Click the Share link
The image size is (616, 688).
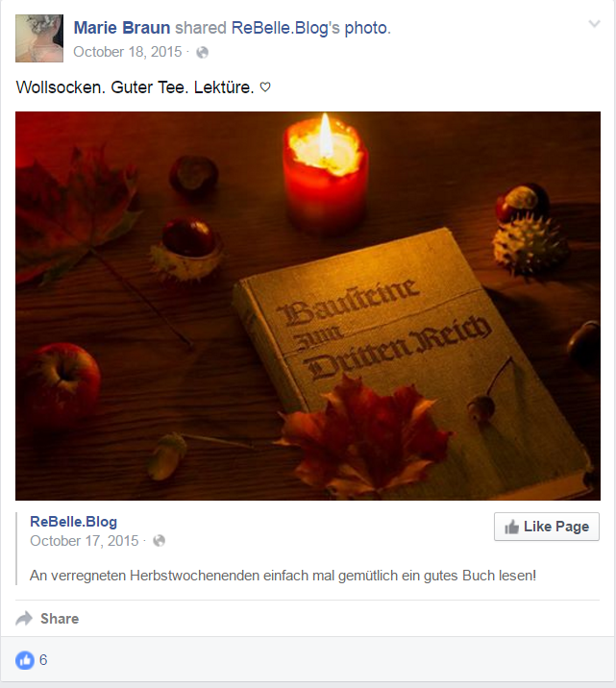60,618
